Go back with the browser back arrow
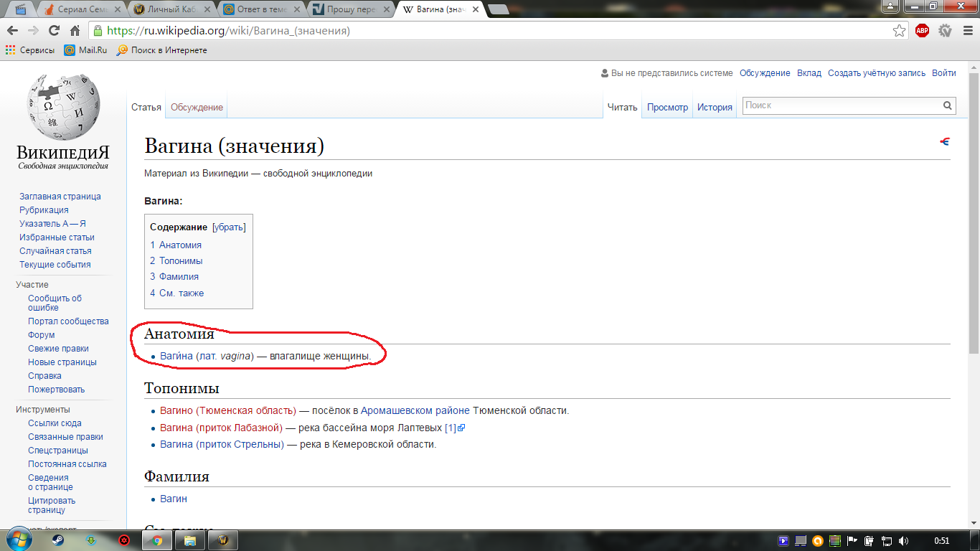The width and height of the screenshot is (980, 551). click(13, 31)
